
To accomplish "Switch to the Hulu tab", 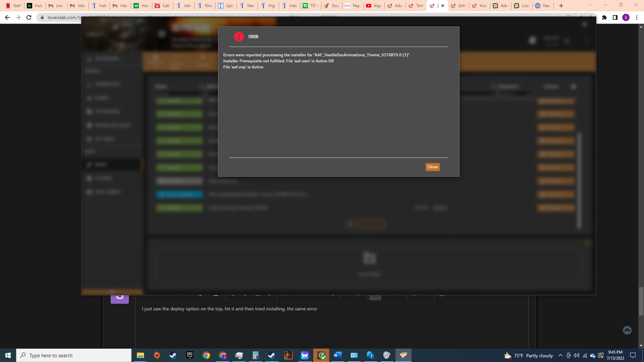I will tap(35, 6).
